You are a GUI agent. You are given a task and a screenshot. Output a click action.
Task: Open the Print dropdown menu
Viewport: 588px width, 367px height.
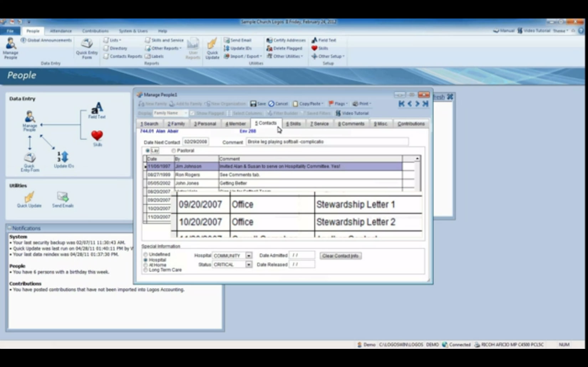pyautogui.click(x=362, y=104)
